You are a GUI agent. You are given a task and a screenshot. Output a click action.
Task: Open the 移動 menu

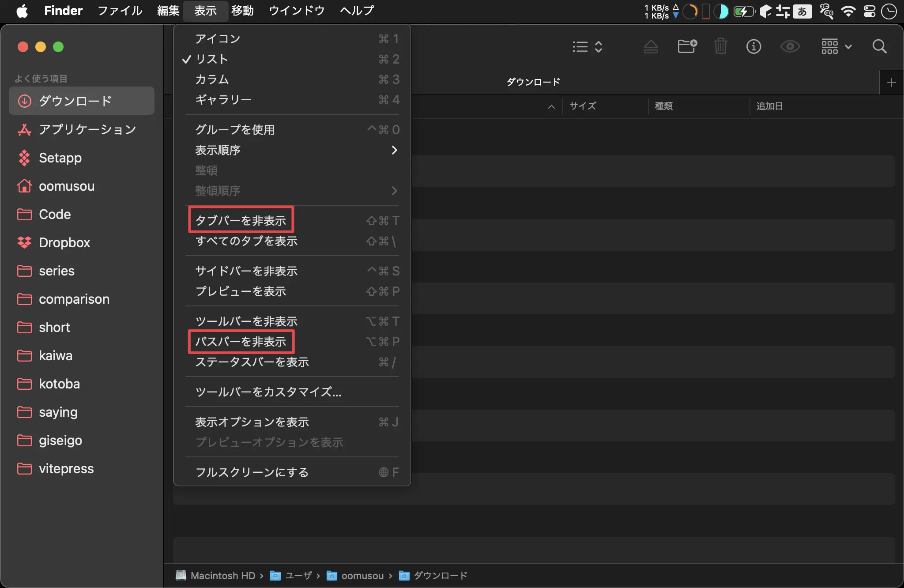point(242,11)
